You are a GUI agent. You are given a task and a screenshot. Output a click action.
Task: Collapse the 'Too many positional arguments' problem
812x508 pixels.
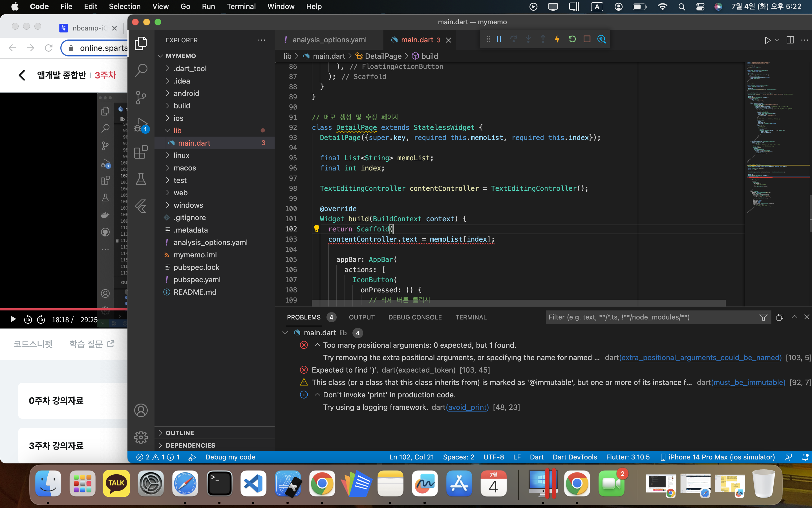[317, 345]
